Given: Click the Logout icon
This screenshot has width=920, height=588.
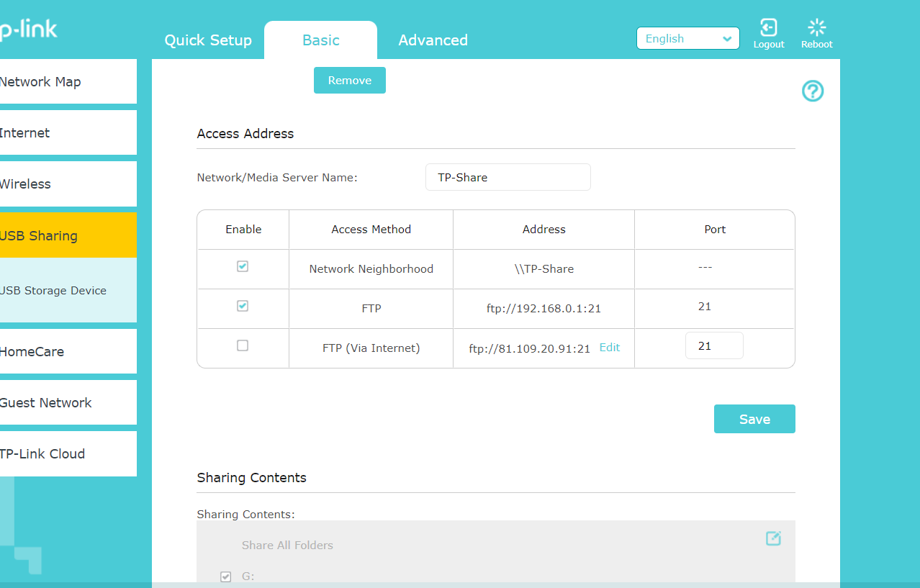Looking at the screenshot, I should (x=768, y=28).
